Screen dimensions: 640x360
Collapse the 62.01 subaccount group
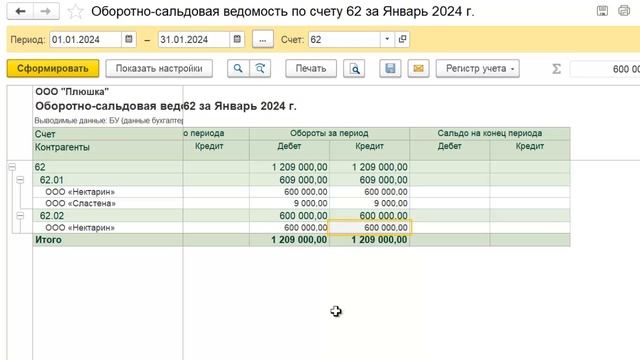point(20,180)
